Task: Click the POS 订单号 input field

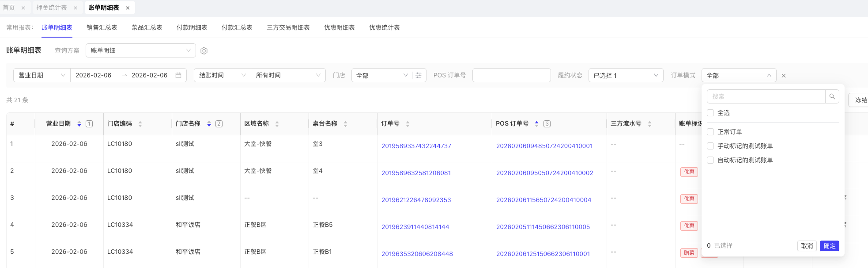Action: [511, 76]
